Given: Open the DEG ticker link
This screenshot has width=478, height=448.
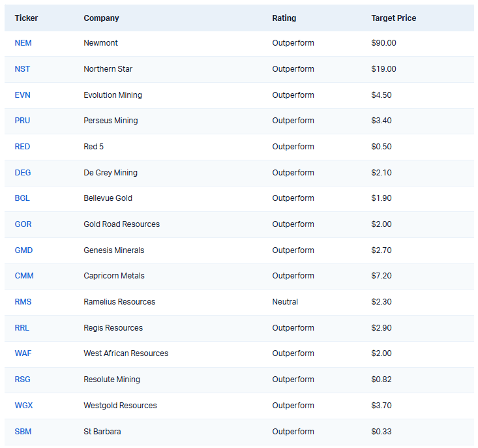Looking at the screenshot, I should click(x=23, y=173).
